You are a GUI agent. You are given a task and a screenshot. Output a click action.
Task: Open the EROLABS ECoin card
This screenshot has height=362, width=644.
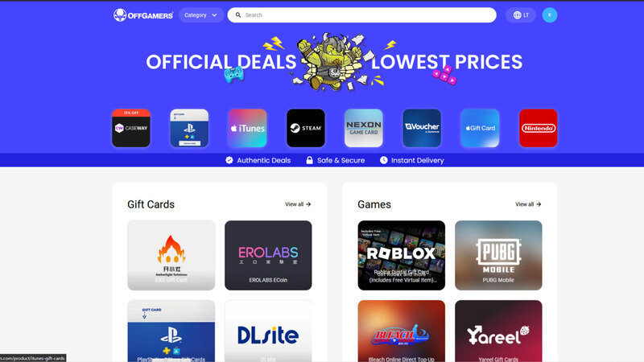(268, 255)
